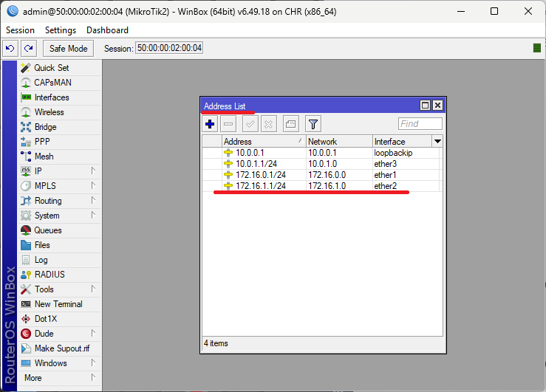Click the Comment icon in Address List toolbar
This screenshot has width=546, height=392.
pyautogui.click(x=290, y=124)
